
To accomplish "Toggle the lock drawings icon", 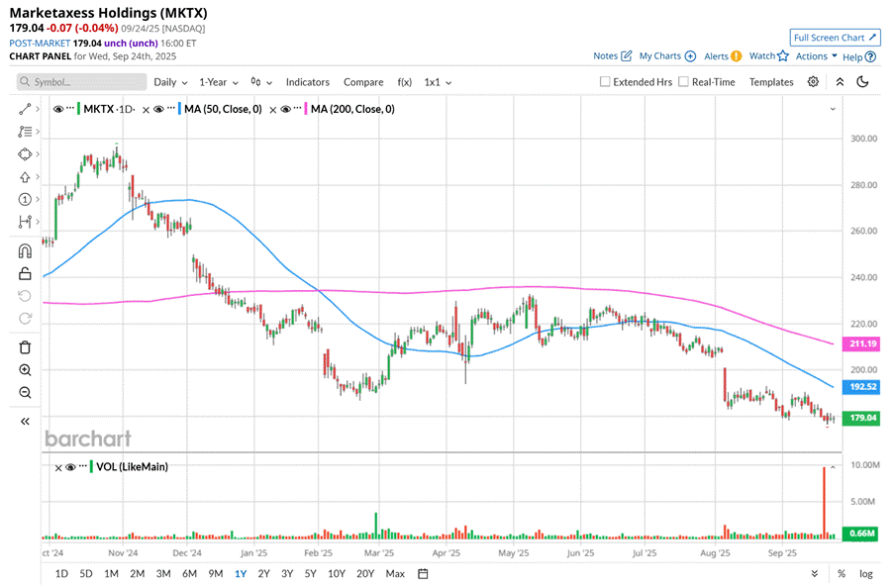I will (x=25, y=273).
